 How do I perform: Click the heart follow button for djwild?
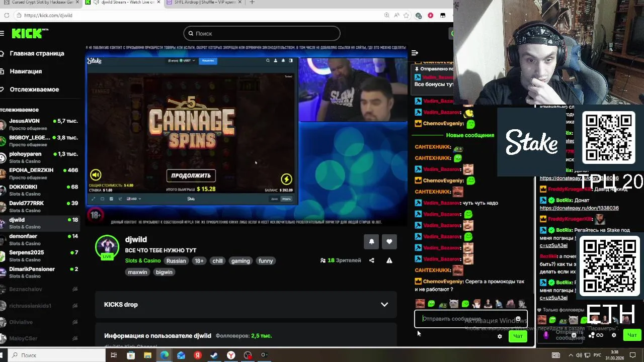click(389, 242)
